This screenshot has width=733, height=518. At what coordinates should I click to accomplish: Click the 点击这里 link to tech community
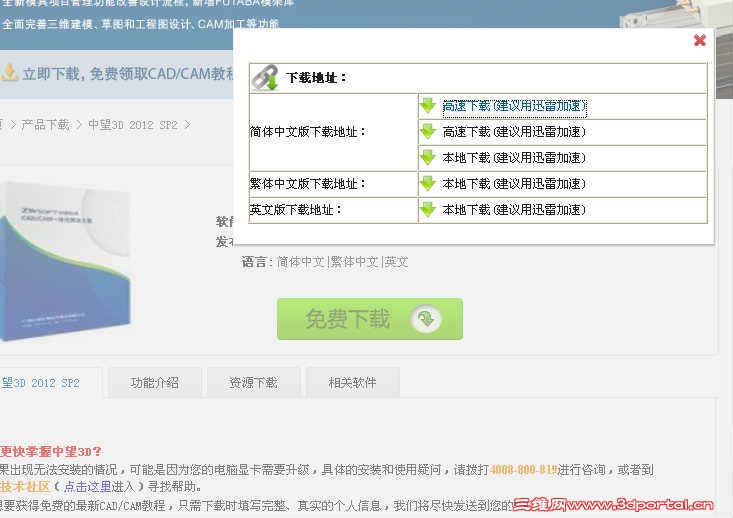[87, 487]
